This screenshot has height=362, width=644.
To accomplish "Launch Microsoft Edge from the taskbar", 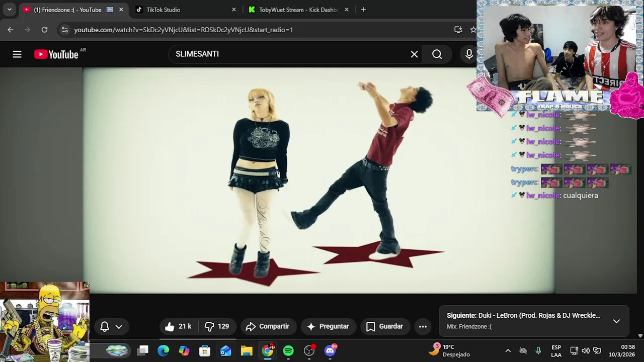I will click(x=164, y=350).
